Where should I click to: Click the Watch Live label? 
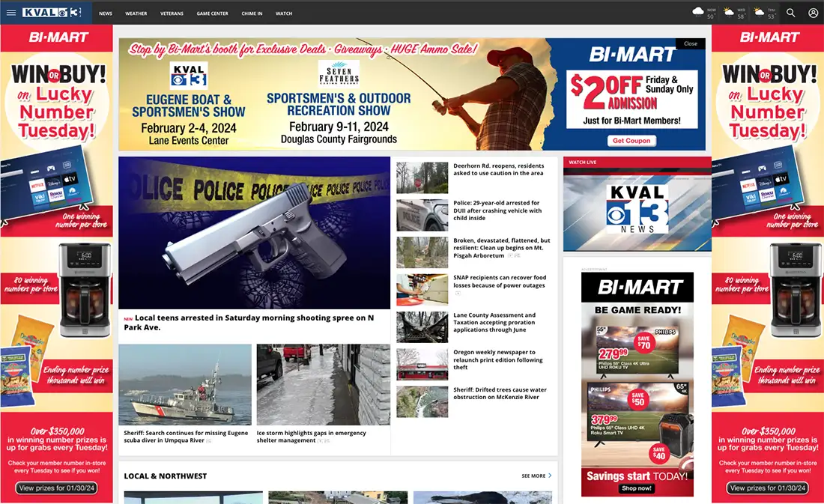(x=582, y=163)
